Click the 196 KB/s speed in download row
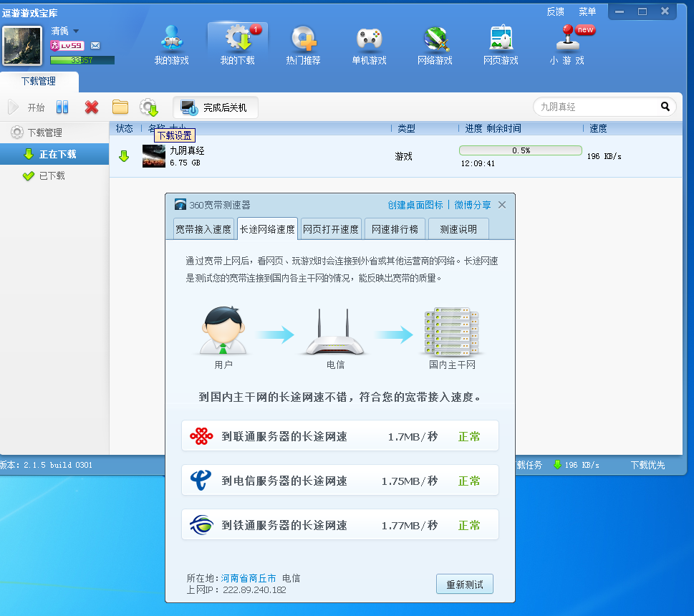The width and height of the screenshot is (694, 616). pos(604,156)
